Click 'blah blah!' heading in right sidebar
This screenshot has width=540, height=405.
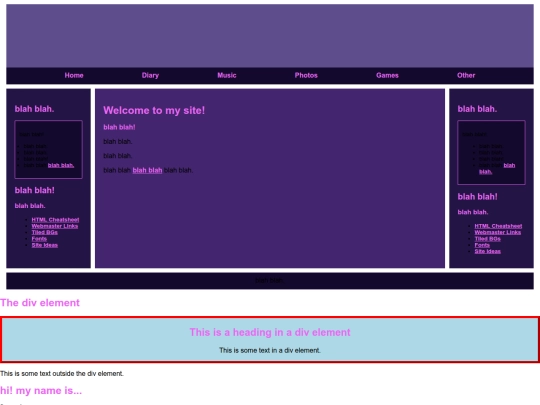(x=477, y=197)
